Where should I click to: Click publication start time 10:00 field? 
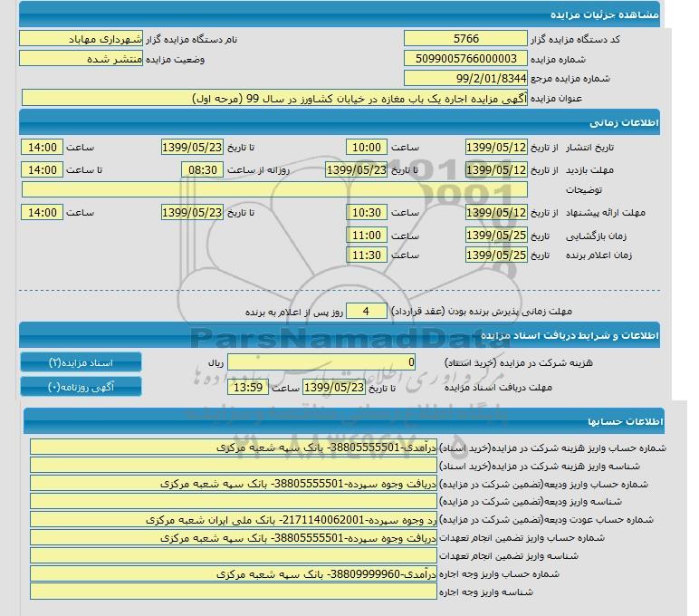pyautogui.click(x=367, y=147)
